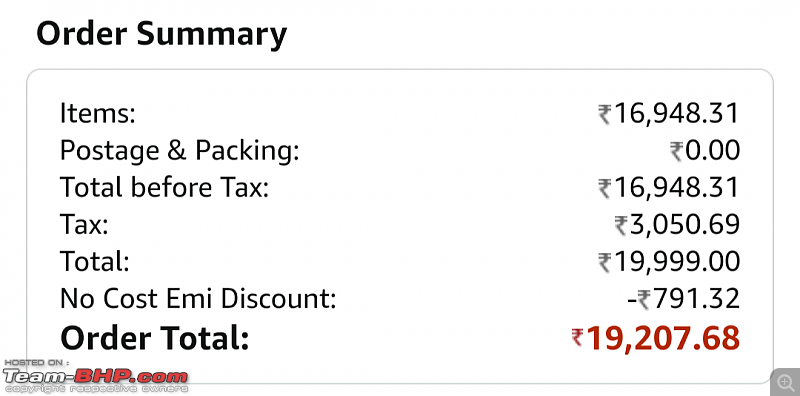800x396 pixels.
Task: Click the rupee symbol before 19,207.68
Action: 578,337
